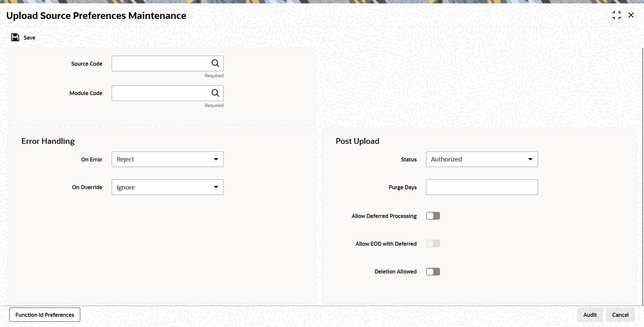Image resolution: width=644 pixels, height=327 pixels.
Task: Expand the On Error dropdown
Action: [167, 159]
